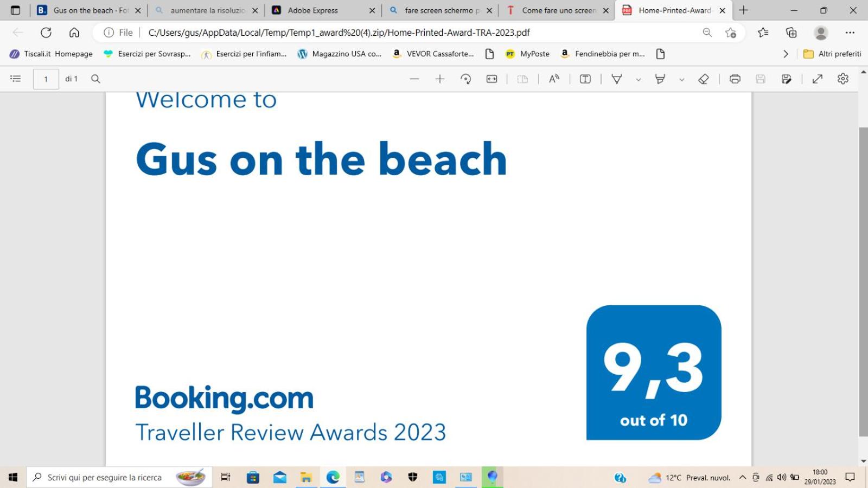
Task: Select the Draw pen tool
Action: tap(617, 79)
